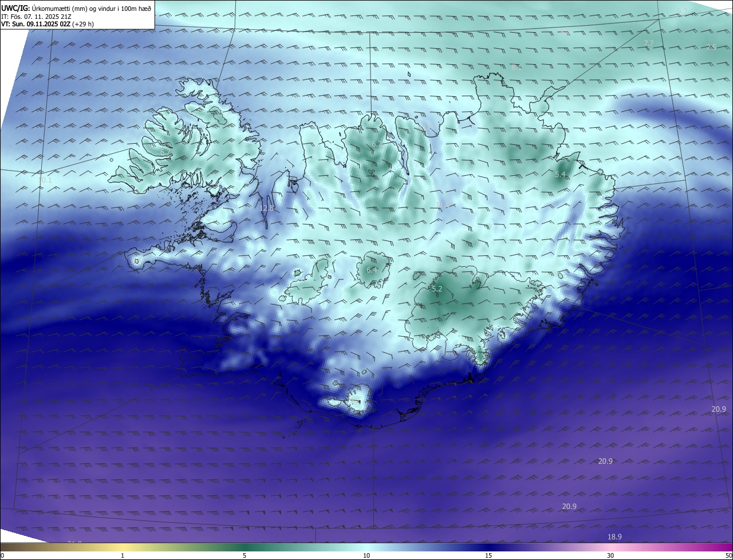
Task: Click the map title 'UWC/IG: Úrkomumætti (mm)' line
Action: coord(76,7)
